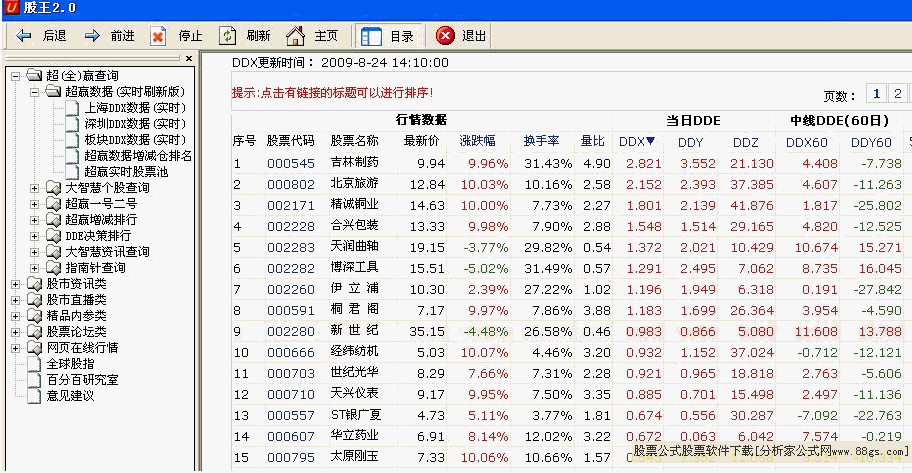Sort by DDX60 column header
Image resolution: width=912 pixels, height=473 pixels.
pyautogui.click(x=807, y=142)
